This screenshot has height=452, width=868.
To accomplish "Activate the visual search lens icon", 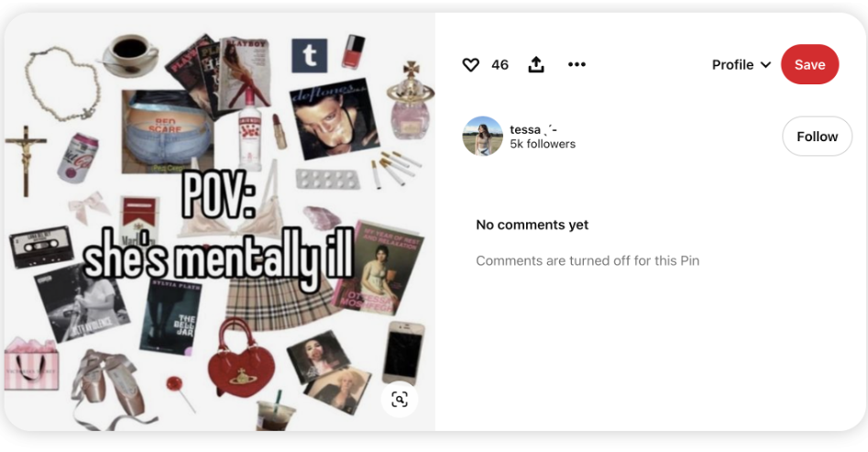I will [399, 400].
